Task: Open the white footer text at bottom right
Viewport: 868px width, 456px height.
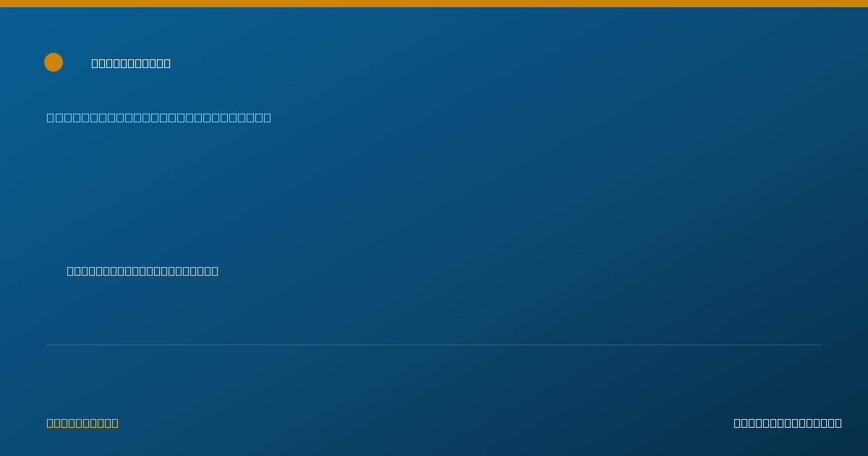Action: point(788,423)
